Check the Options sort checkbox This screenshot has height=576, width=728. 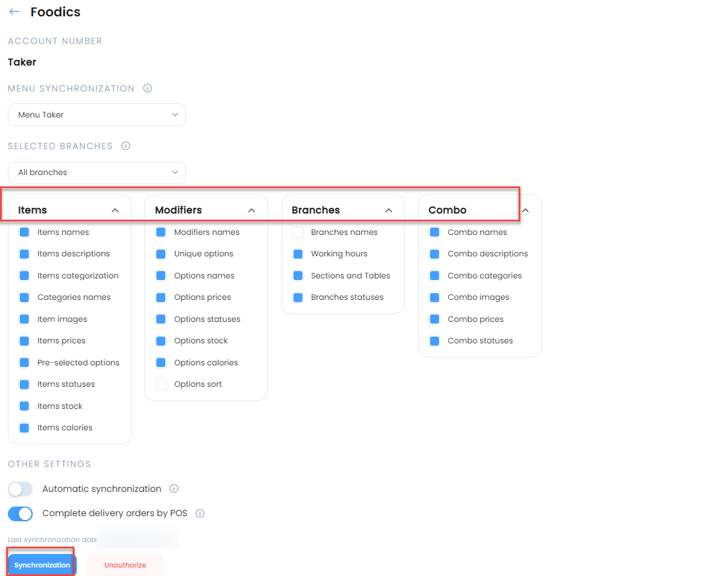(161, 385)
